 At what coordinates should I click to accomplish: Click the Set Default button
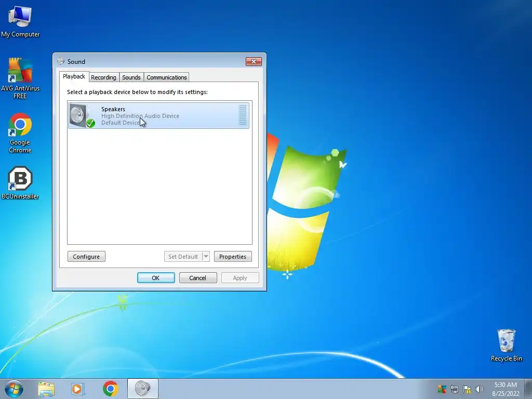tap(183, 257)
